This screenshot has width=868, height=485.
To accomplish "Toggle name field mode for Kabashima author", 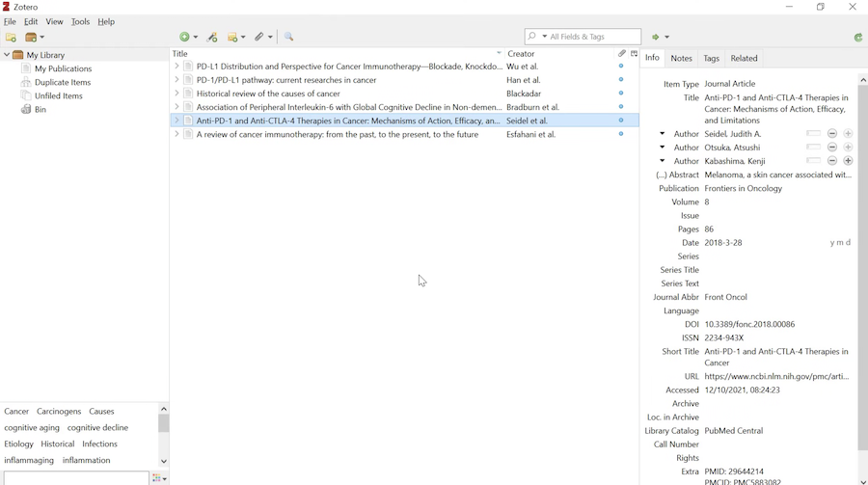I will point(813,161).
